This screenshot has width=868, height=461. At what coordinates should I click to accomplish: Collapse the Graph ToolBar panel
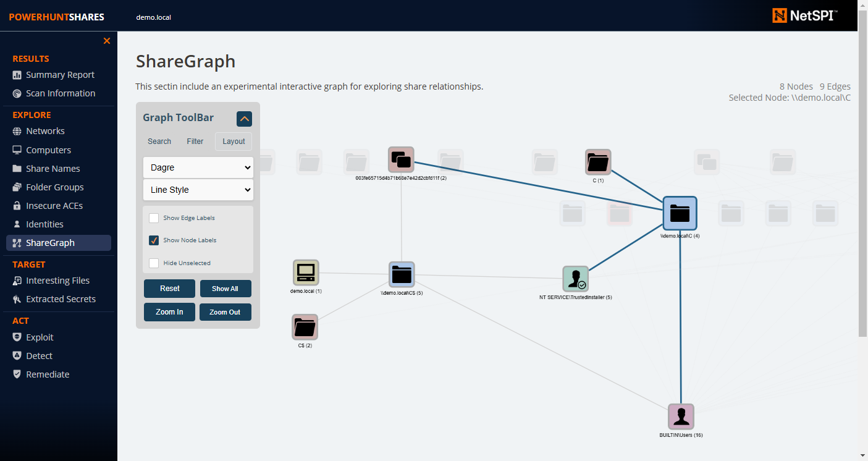click(x=244, y=118)
